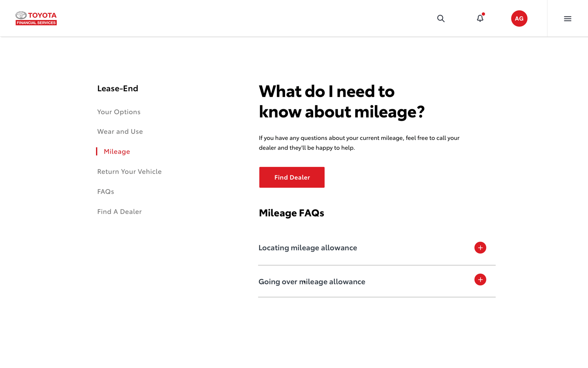Open Return Your Vehicle page
Image resolution: width=588 pixels, height=368 pixels.
[129, 171]
